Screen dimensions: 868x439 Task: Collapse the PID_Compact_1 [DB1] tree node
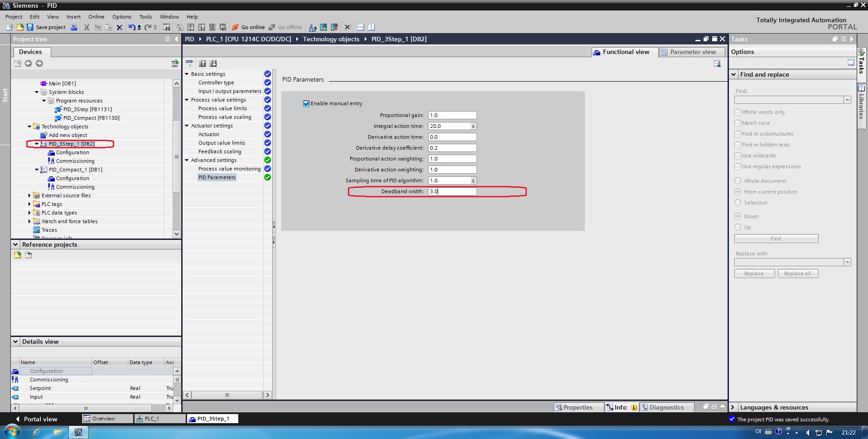(x=37, y=170)
